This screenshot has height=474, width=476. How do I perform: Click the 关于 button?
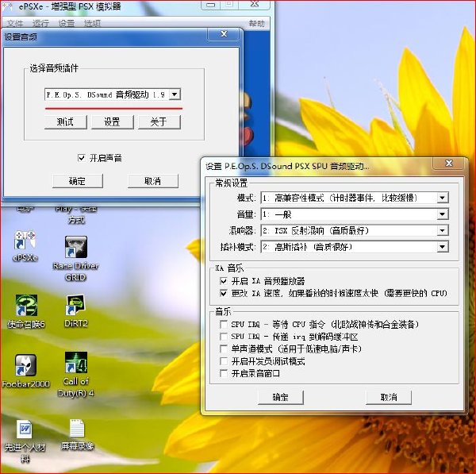point(159,122)
